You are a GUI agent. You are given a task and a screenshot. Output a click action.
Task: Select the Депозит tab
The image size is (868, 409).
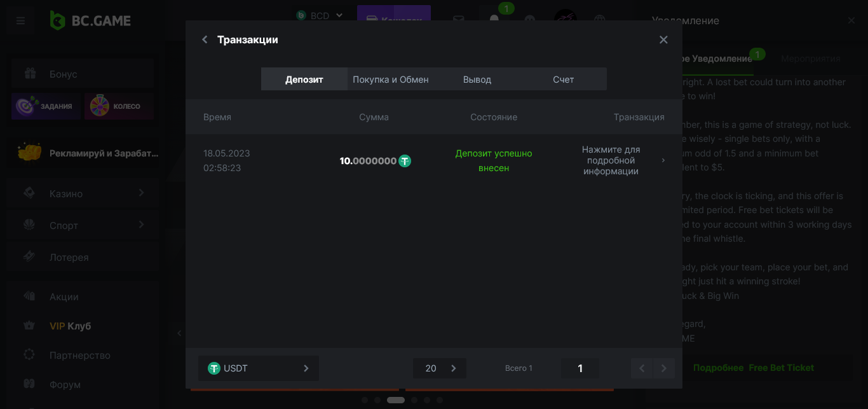[x=304, y=79]
